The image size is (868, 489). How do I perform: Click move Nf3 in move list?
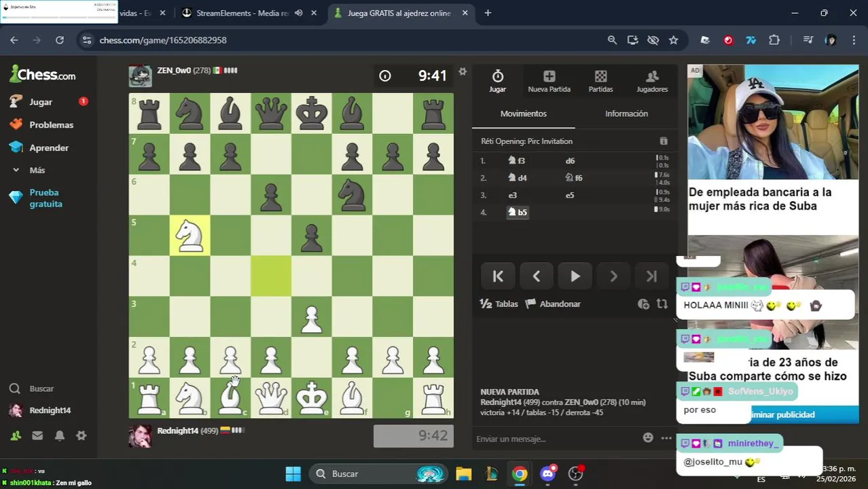pyautogui.click(x=517, y=160)
